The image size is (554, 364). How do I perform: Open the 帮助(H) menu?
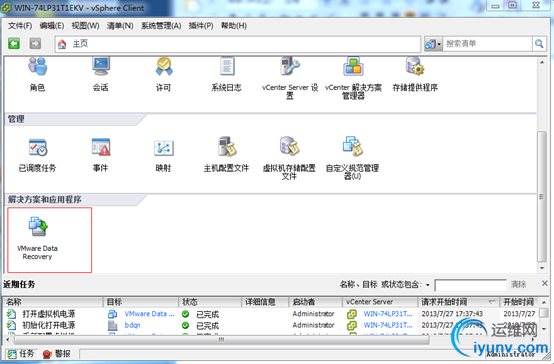click(234, 26)
